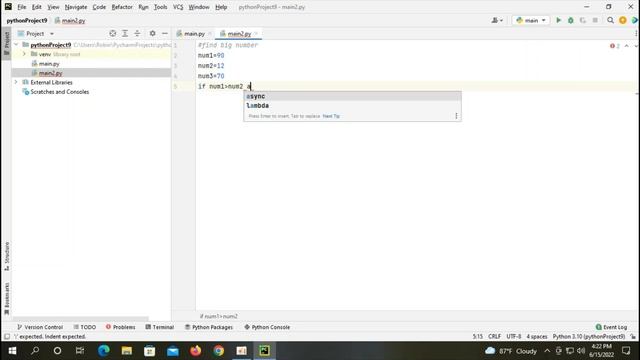The height and width of the screenshot is (360, 640).
Task: Select the main2.py editor tab
Action: [x=239, y=34]
